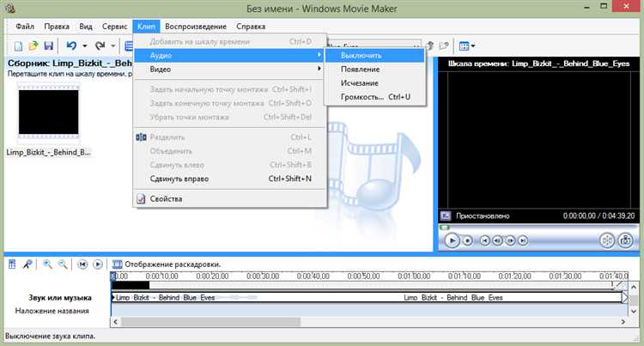Click the up-one-level folder icon
Image resolution: width=644 pixels, height=346 pixels.
pyautogui.click(x=430, y=46)
